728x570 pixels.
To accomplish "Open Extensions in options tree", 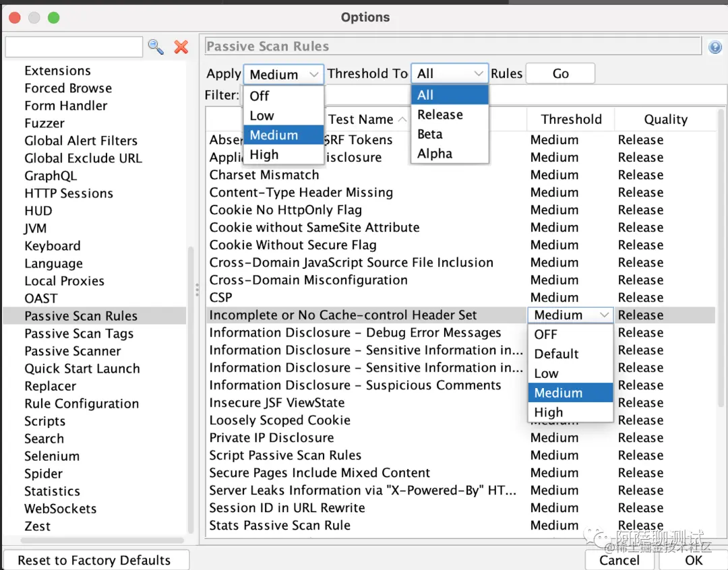I will point(57,71).
